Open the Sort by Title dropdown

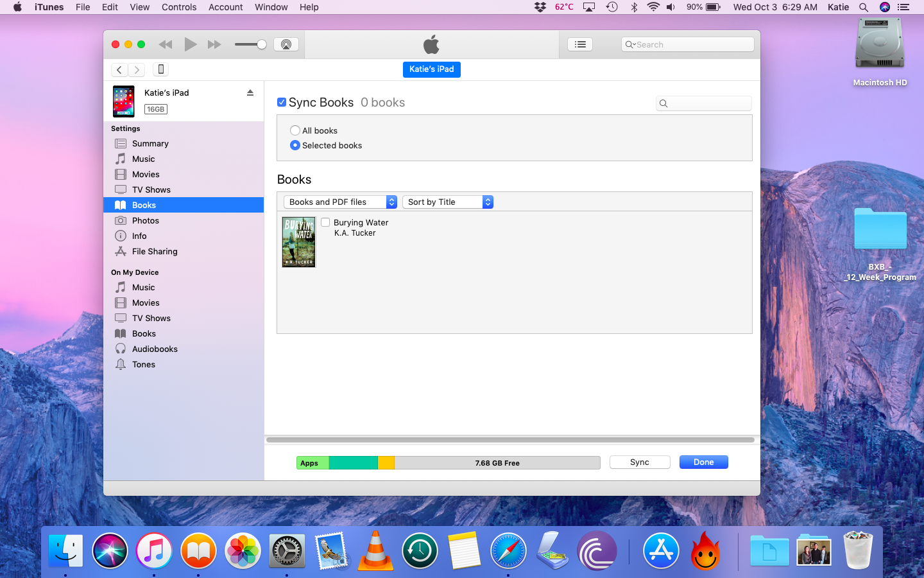pos(448,202)
